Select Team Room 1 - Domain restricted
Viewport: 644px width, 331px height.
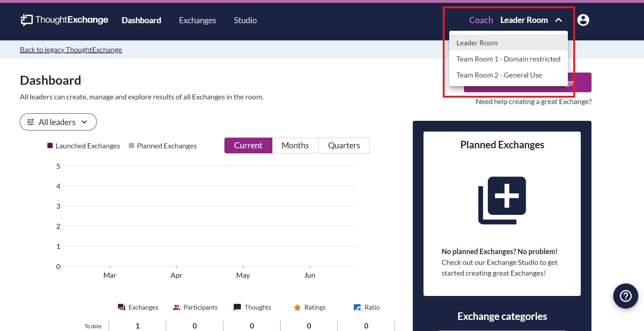[x=509, y=59]
